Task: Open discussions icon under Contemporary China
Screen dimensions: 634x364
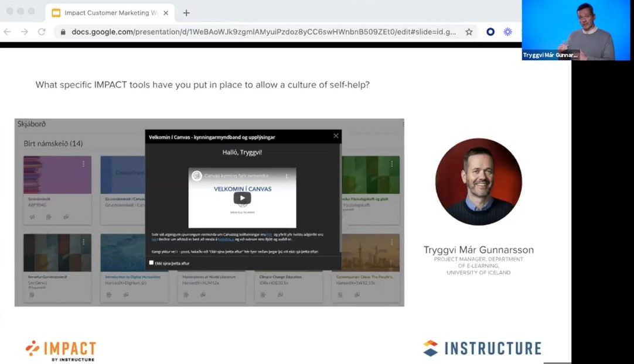Action: click(357, 295)
